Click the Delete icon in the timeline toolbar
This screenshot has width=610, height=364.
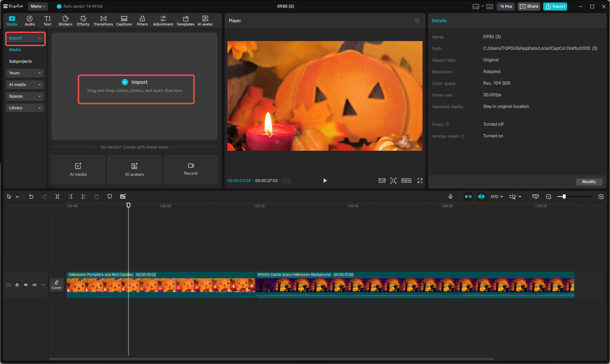(96, 197)
